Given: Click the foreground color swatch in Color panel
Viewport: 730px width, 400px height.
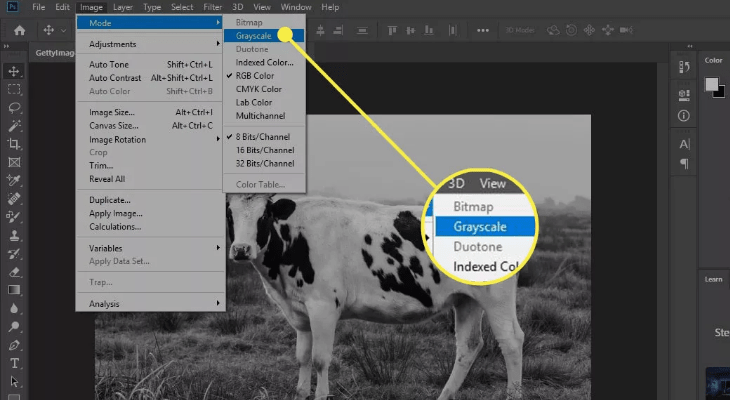Looking at the screenshot, I should coord(712,84).
